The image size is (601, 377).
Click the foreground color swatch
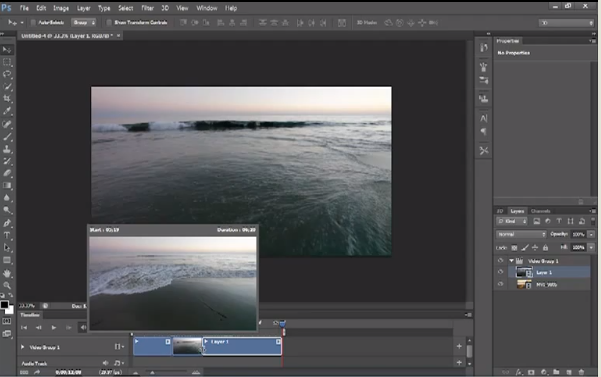coord(4,305)
